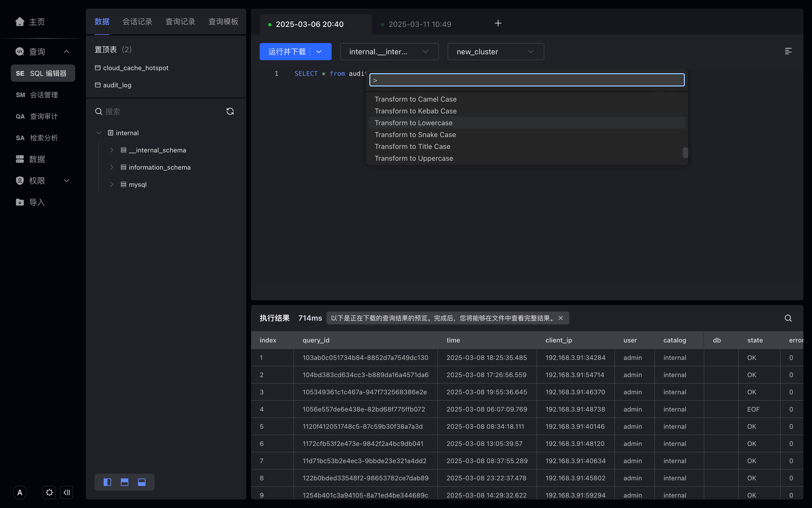Focus the command palette input
The height and width of the screenshot is (508, 812).
click(x=527, y=80)
